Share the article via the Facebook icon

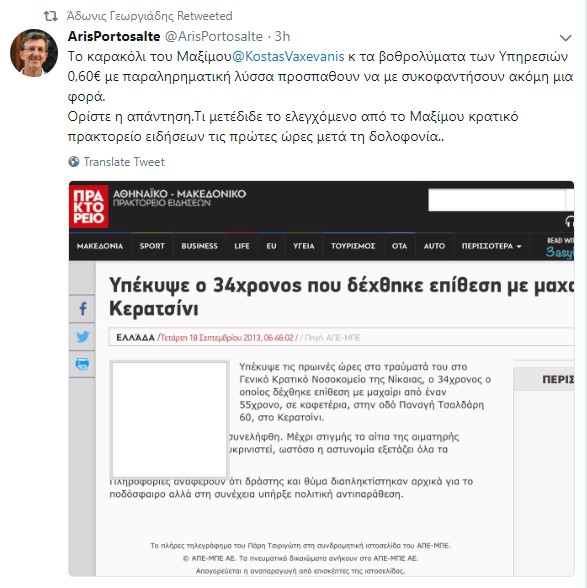point(83,309)
